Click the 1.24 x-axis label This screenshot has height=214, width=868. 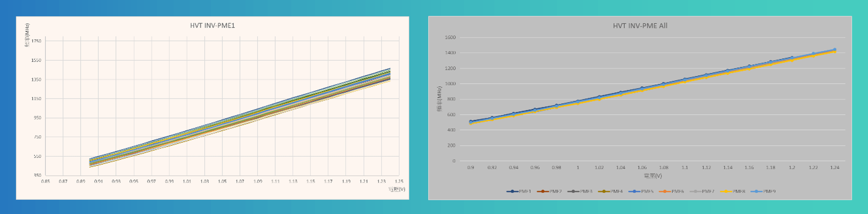835,168
